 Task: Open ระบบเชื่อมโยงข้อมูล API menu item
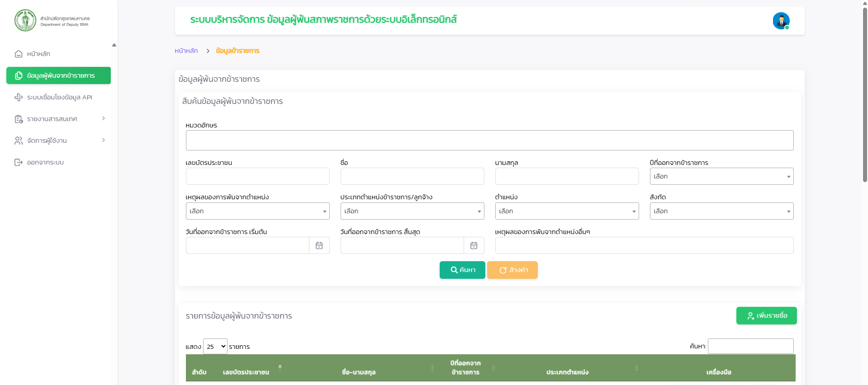tap(58, 97)
